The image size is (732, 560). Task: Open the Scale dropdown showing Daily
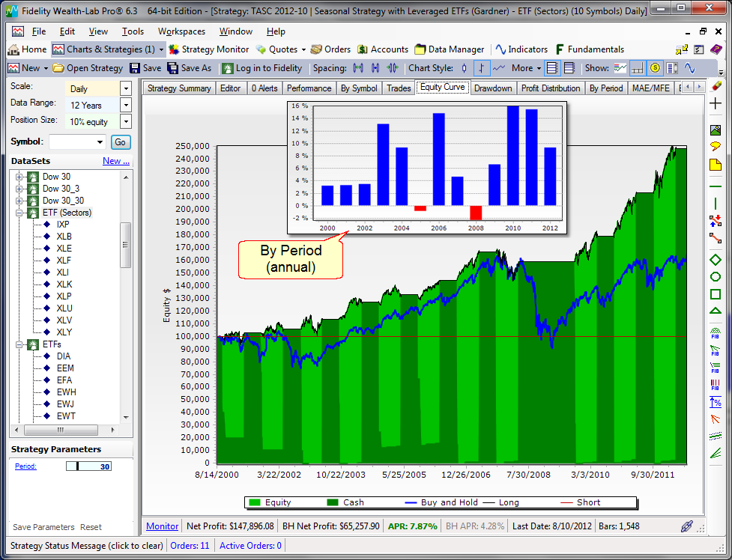[125, 88]
